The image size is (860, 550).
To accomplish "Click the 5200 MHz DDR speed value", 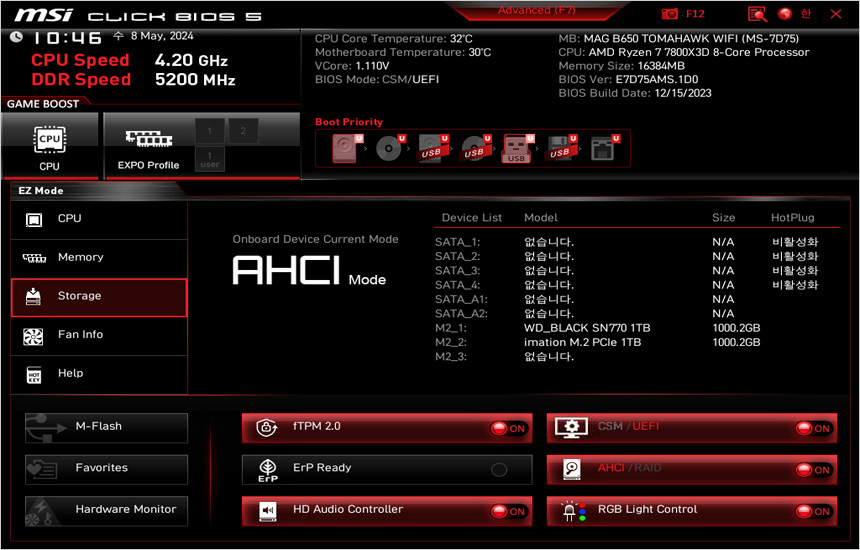I will 195,80.
